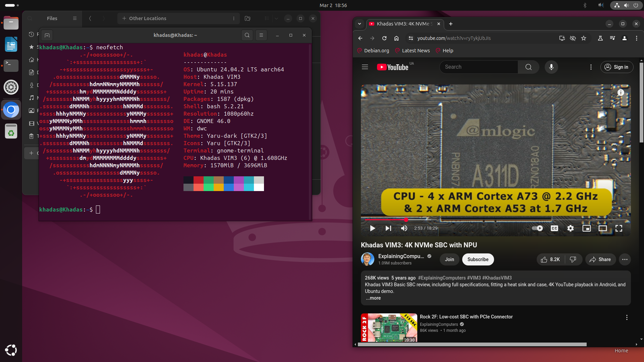Join the ExplainingComputers channel
Viewport: 644px width, 362px height.
point(449,259)
